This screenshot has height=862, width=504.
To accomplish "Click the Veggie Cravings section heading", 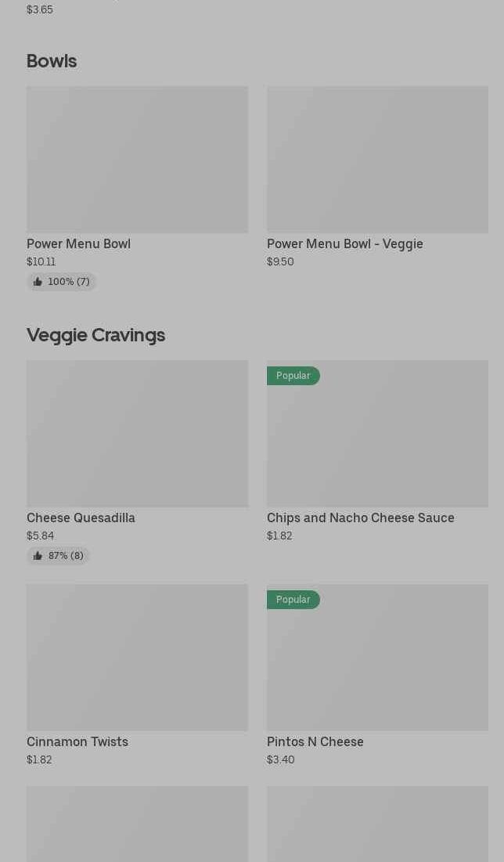I will click(95, 335).
